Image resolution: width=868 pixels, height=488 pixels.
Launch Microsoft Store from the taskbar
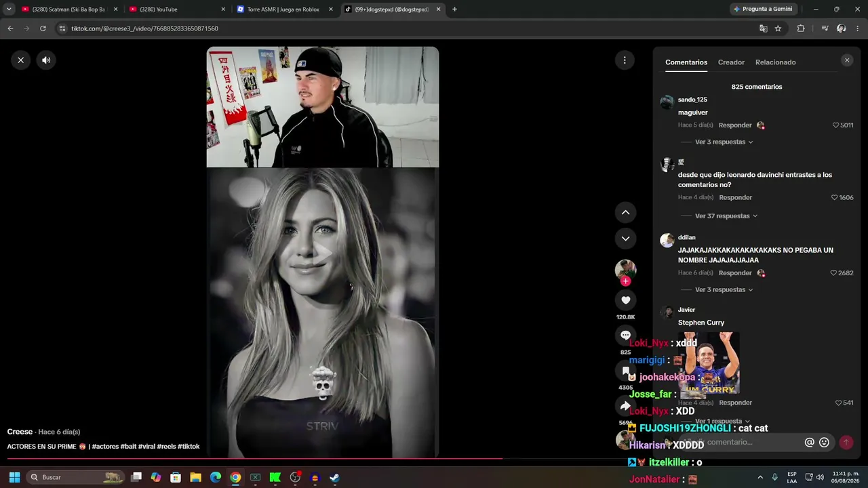pyautogui.click(x=176, y=477)
